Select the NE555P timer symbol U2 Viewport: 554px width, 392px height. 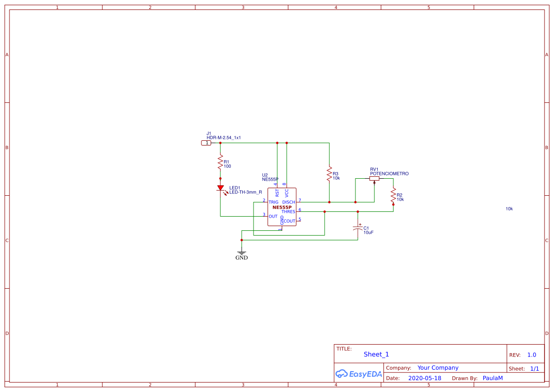point(282,206)
